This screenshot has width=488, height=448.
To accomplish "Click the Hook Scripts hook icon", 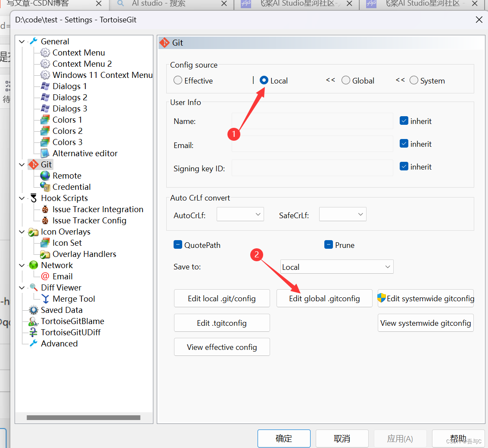I will point(34,198).
